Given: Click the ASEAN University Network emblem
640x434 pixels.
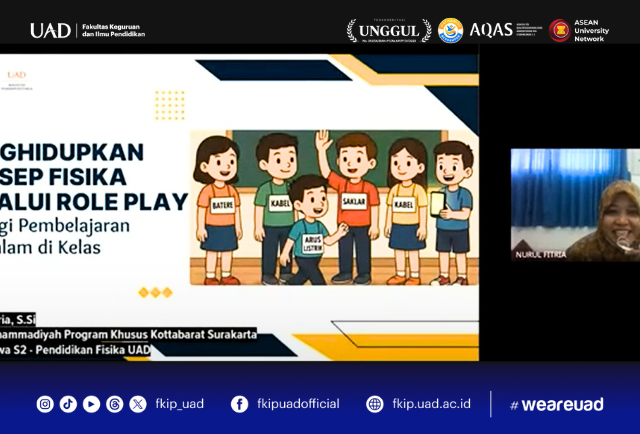Looking at the screenshot, I should coord(560,31).
